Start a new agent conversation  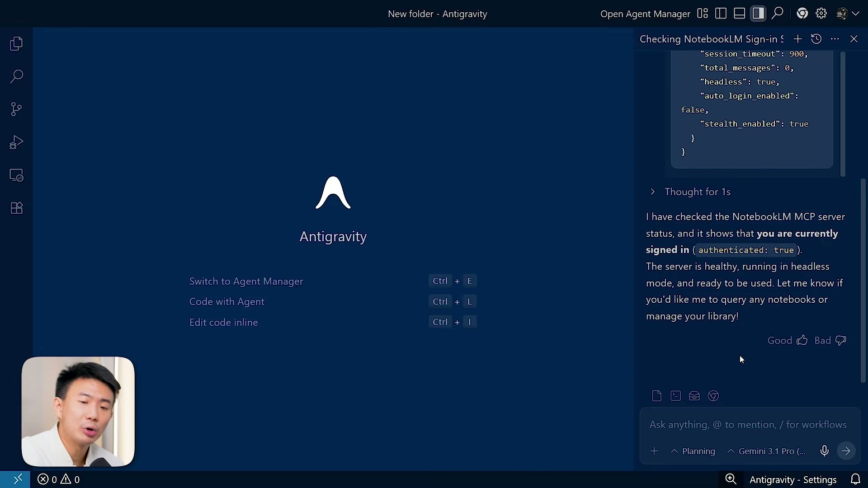click(x=797, y=39)
